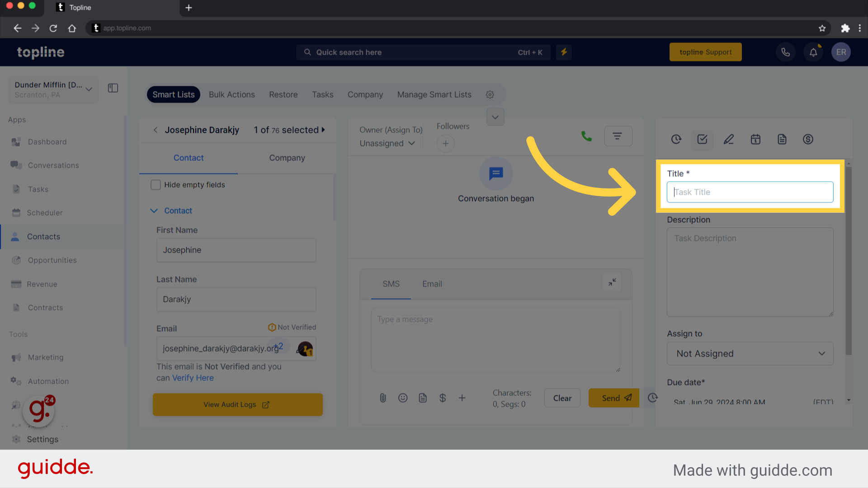Click the Send button for SMS
The image size is (868, 488).
click(x=613, y=398)
